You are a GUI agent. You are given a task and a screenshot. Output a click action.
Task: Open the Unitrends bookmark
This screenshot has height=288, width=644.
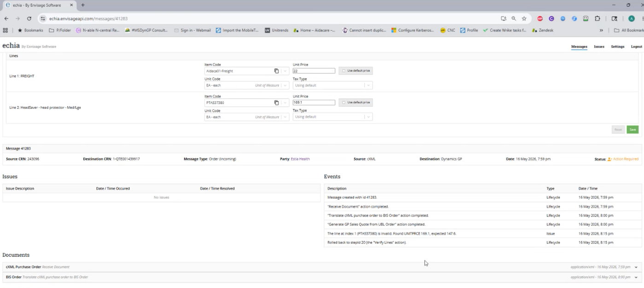point(276,30)
